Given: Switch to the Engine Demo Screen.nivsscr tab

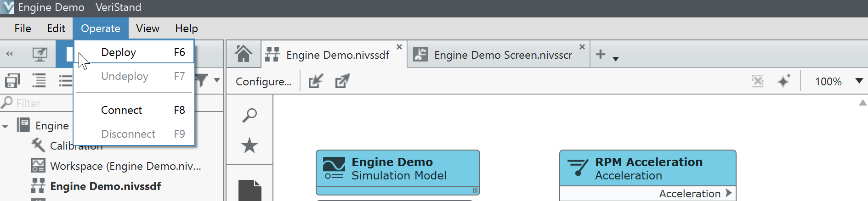Looking at the screenshot, I should point(503,55).
